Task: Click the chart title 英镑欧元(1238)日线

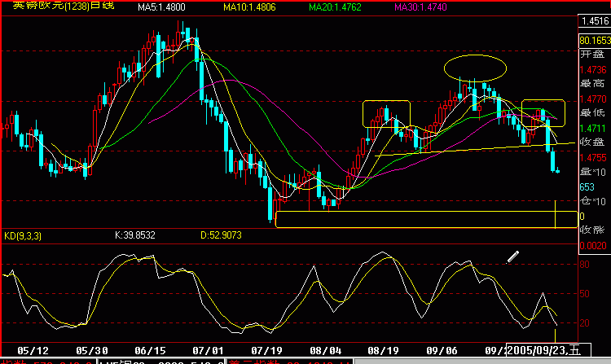Action: coord(64,6)
